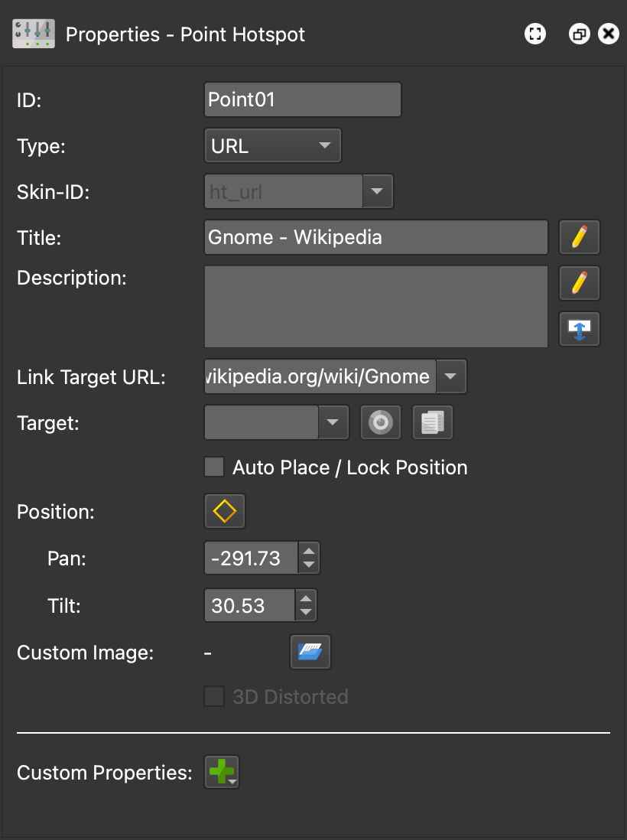Increase Pan value with the up stepper
Image resolution: width=627 pixels, height=840 pixels.
click(308, 552)
